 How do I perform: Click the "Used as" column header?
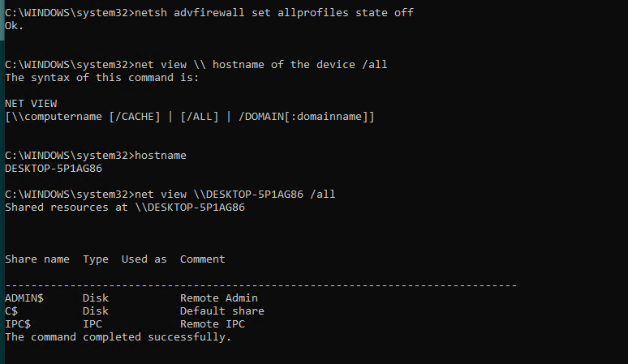click(144, 259)
